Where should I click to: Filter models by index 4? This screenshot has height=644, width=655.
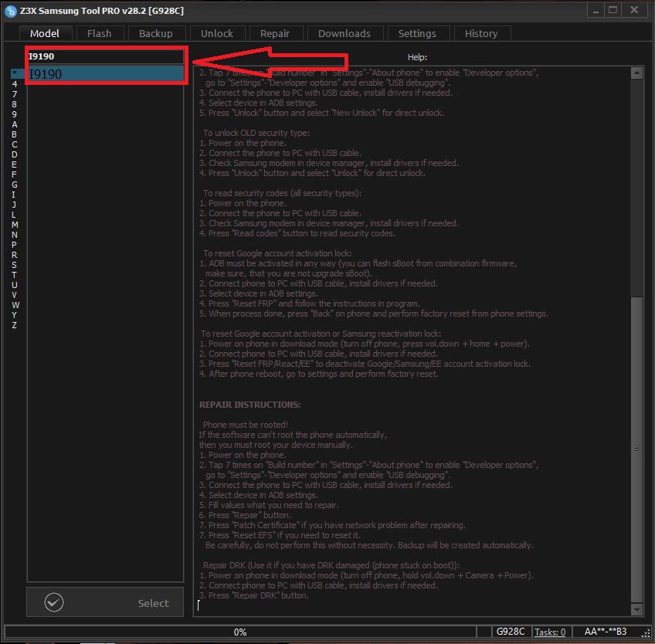coord(15,84)
